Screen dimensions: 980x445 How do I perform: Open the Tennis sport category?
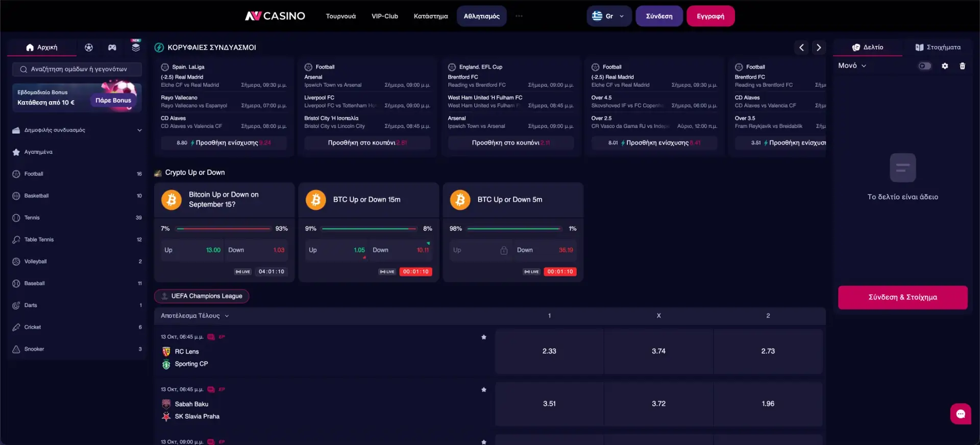click(x=77, y=218)
